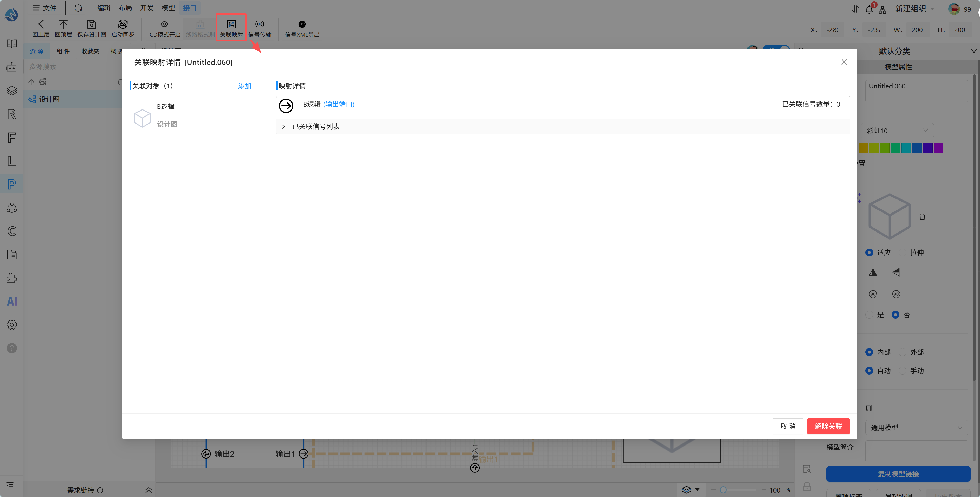Click the 信号传输 toolbar icon
The image size is (980, 497).
[x=260, y=24]
